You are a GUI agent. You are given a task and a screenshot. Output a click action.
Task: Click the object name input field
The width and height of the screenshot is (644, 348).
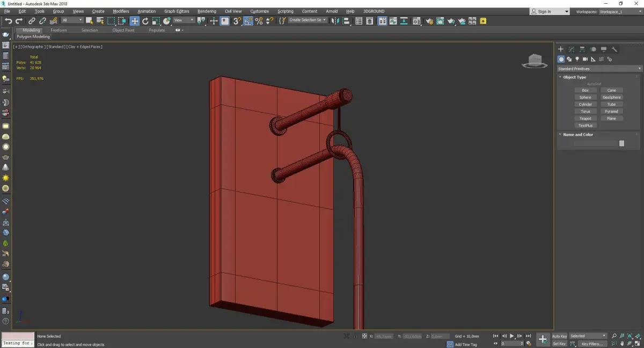596,144
